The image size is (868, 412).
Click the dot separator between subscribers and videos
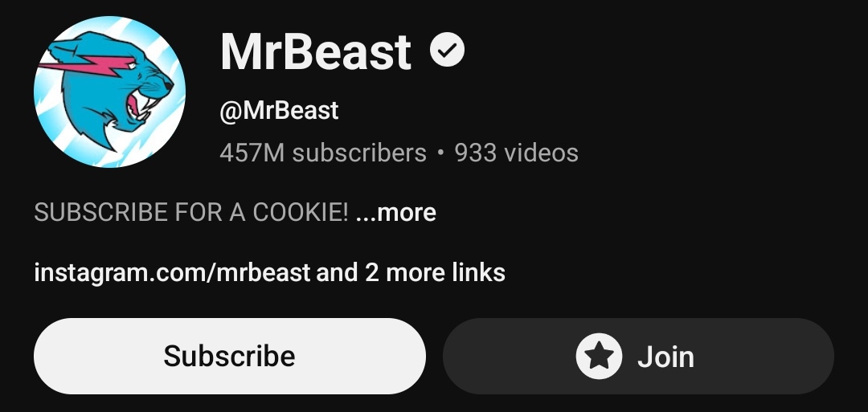(440, 153)
